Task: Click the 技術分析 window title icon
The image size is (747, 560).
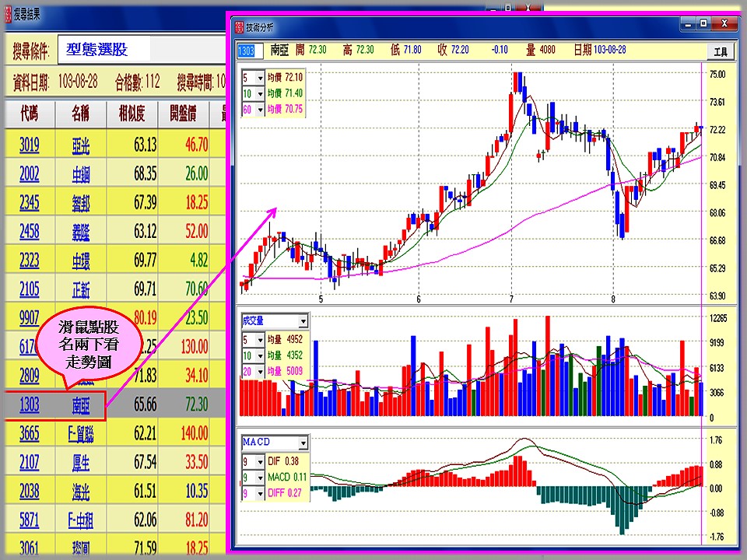Action: tap(239, 25)
